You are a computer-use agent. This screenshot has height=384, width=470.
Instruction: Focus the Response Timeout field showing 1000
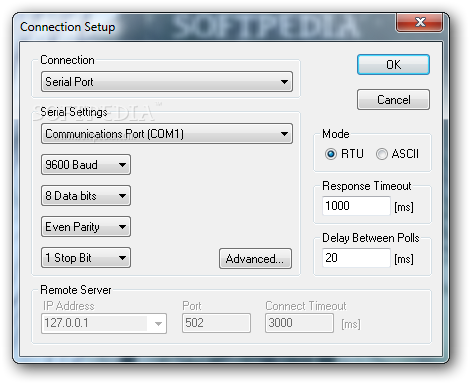pyautogui.click(x=356, y=206)
